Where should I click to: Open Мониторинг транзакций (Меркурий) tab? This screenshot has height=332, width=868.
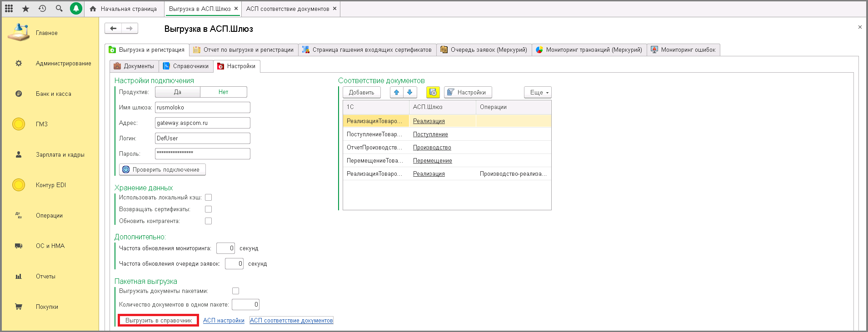[589, 50]
